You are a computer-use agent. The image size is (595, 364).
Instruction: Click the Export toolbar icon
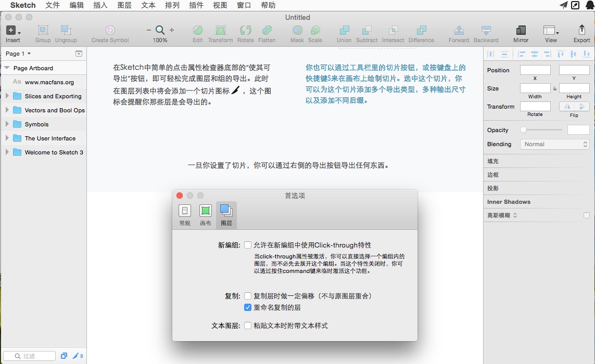tap(581, 30)
